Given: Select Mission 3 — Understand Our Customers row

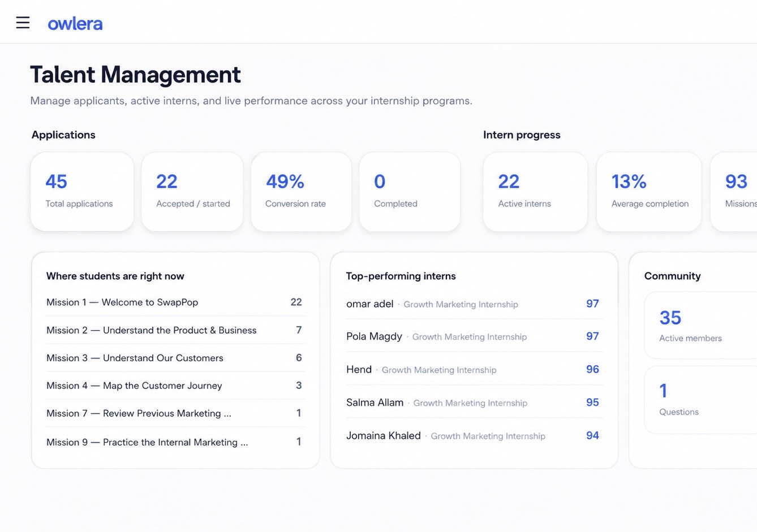Looking at the screenshot, I should [x=175, y=358].
